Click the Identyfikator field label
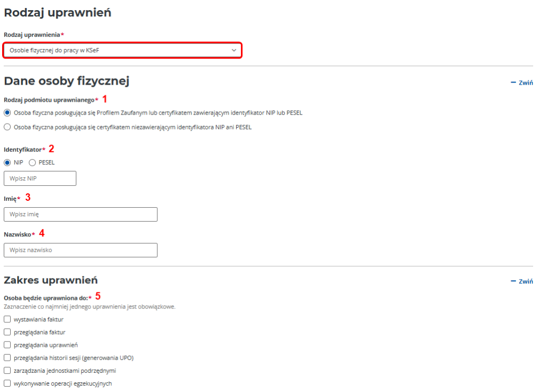This screenshot has height=392, width=539. pos(23,150)
